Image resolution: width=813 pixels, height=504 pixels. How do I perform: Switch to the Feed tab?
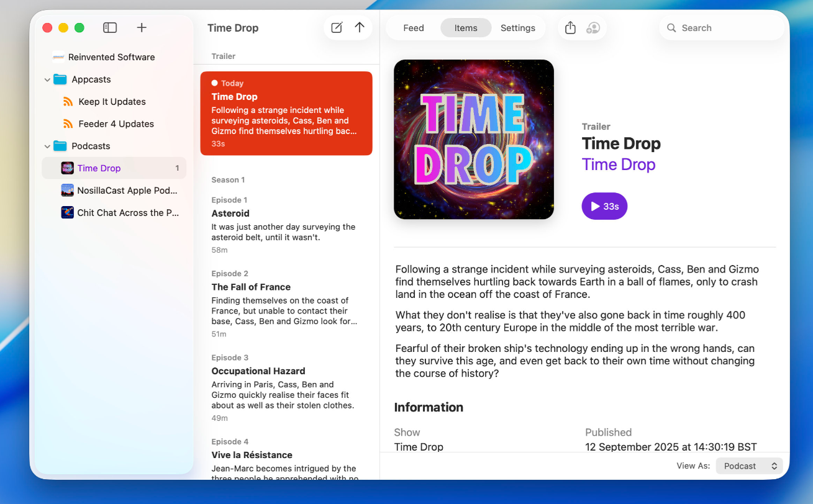point(414,28)
